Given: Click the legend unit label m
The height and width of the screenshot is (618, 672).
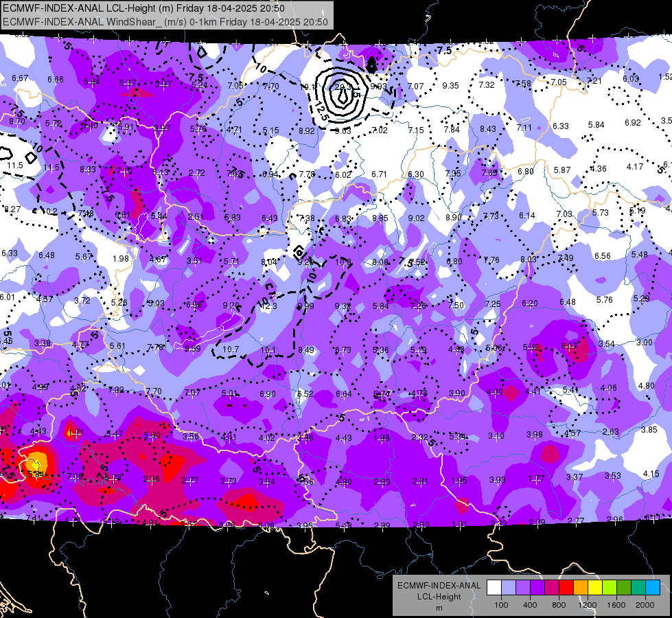Looking at the screenshot, I should point(439,608).
